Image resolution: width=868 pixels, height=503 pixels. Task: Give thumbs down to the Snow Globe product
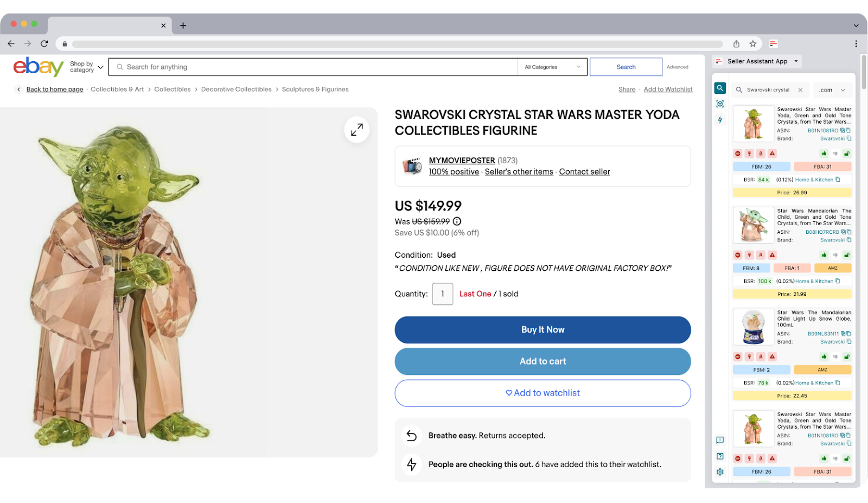click(834, 356)
